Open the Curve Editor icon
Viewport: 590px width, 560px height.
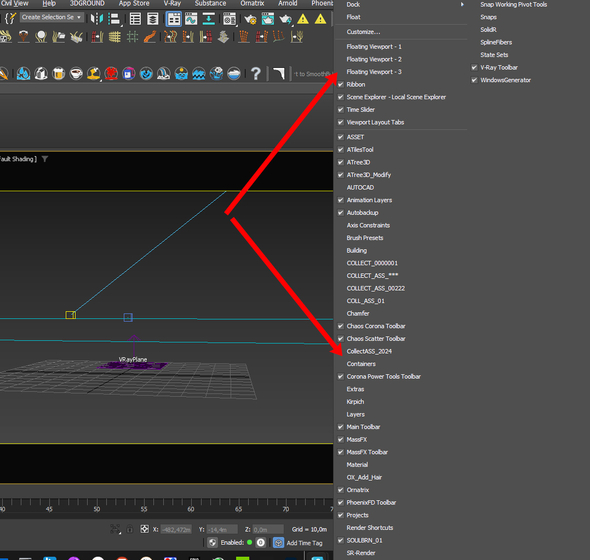click(191, 18)
